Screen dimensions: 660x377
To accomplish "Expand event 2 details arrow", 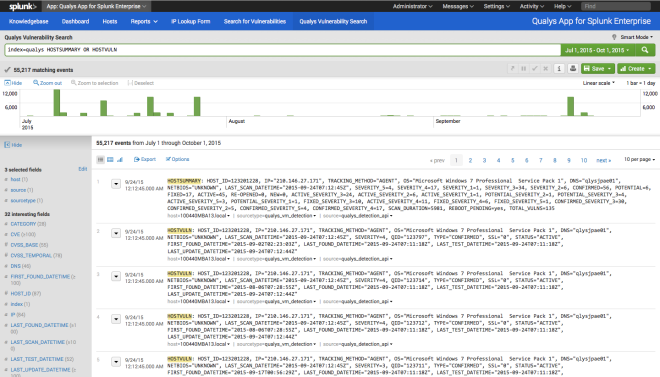I will pyautogui.click(x=116, y=233).
